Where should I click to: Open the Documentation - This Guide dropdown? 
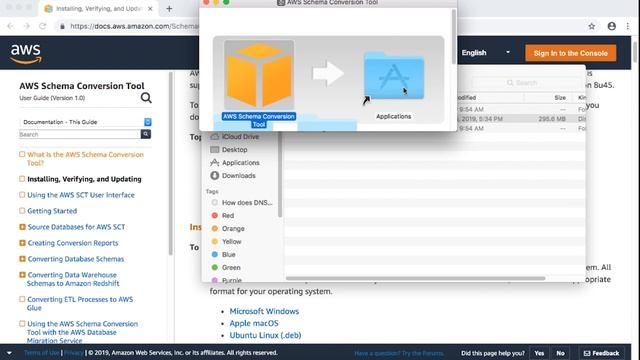(85, 122)
